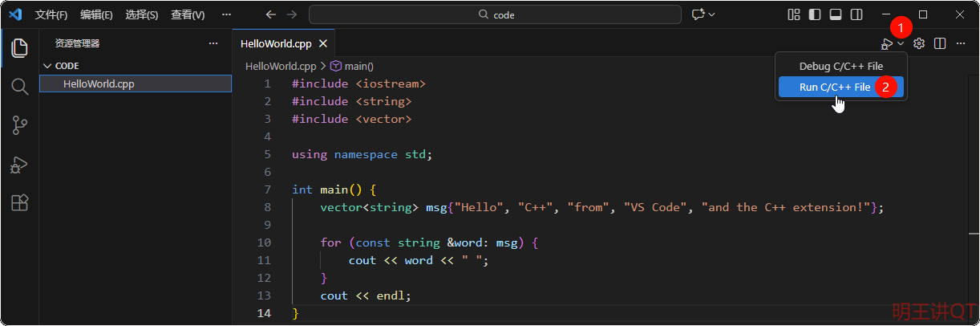Click the #include <iostream> line
This screenshot has width=980, height=326.
[358, 84]
